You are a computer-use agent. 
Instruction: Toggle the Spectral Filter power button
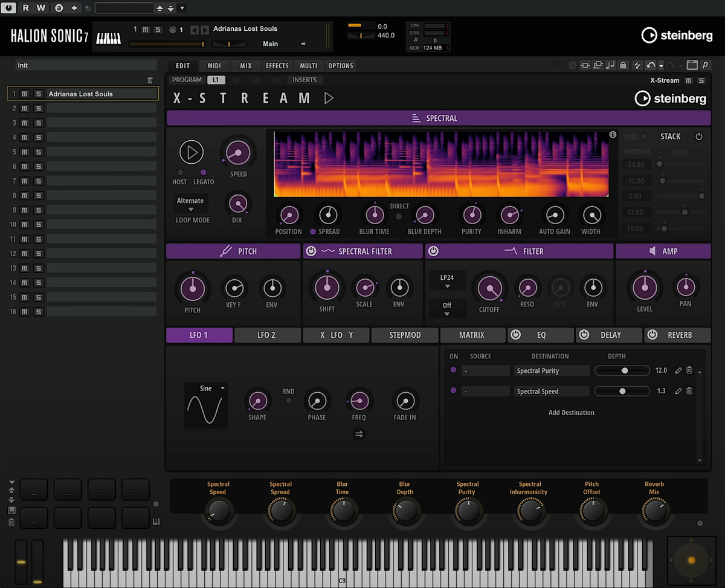[x=311, y=251]
